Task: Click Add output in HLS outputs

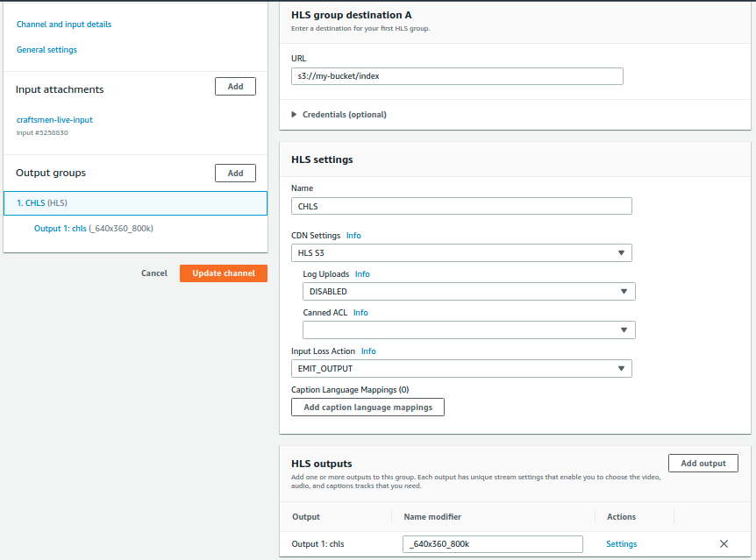Action: [703, 464]
